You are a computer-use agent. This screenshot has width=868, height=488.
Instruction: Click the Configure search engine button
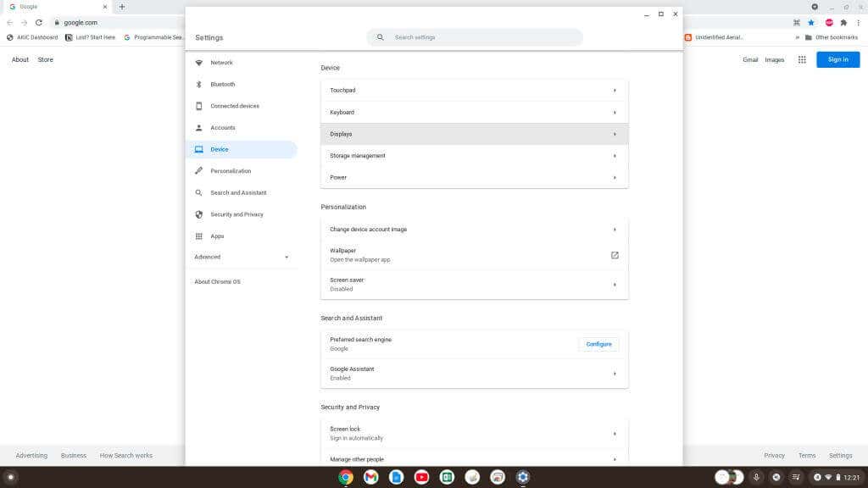pyautogui.click(x=598, y=344)
